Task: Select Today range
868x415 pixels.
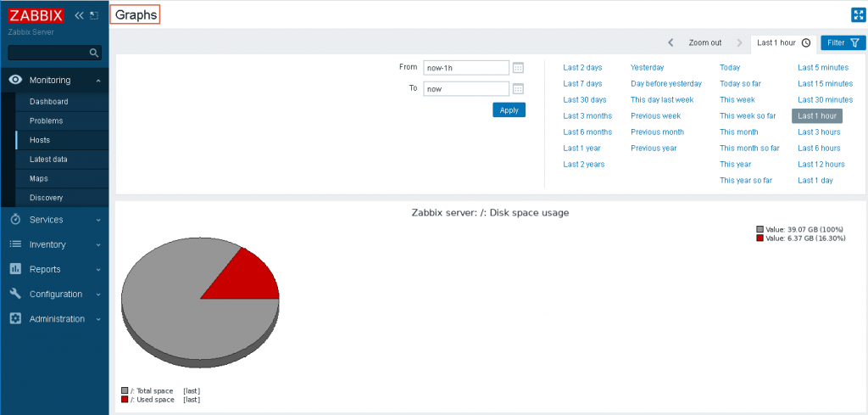Action: 730,68
